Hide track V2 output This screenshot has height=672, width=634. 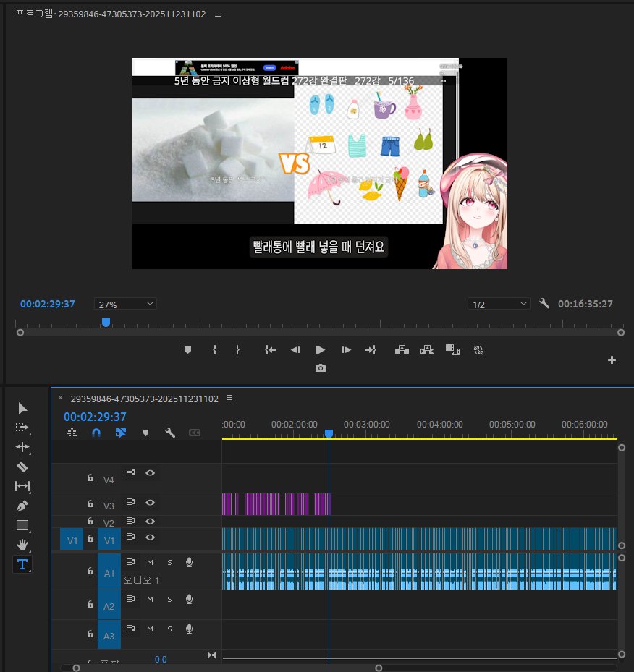click(x=150, y=521)
